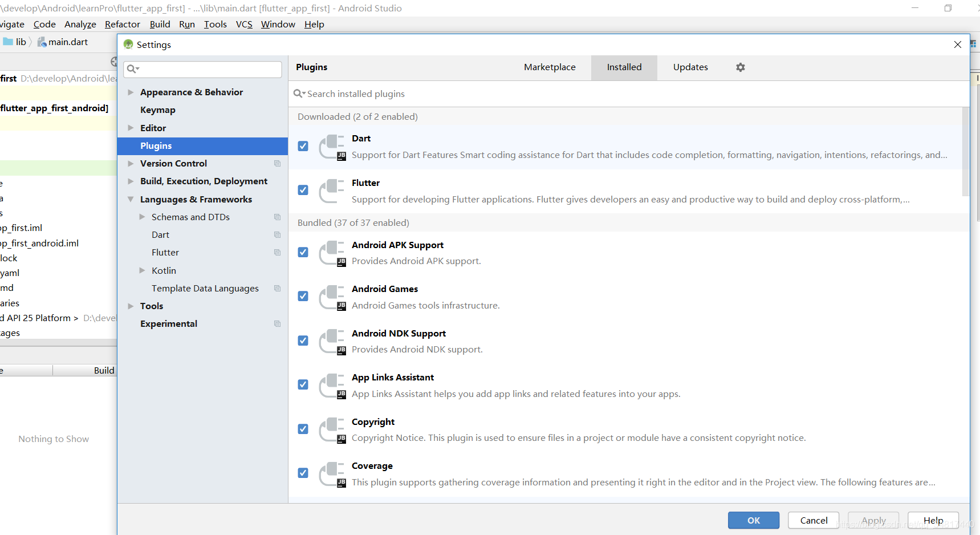Screen dimensions: 980x535
Task: Open the Window menu
Action: [x=278, y=24]
